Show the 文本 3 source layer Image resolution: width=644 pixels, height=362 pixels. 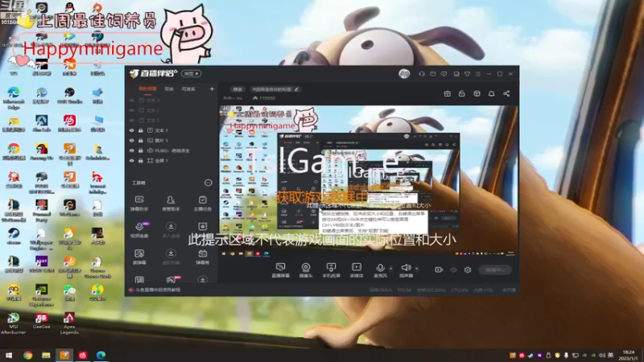click(x=131, y=100)
